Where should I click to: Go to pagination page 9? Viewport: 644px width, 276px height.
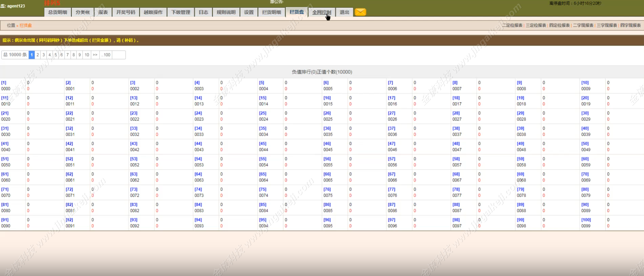point(80,55)
